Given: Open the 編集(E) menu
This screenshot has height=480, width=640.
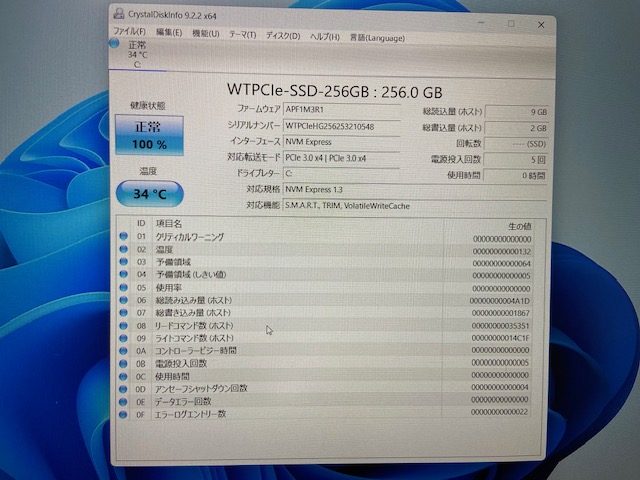Looking at the screenshot, I should [x=169, y=34].
